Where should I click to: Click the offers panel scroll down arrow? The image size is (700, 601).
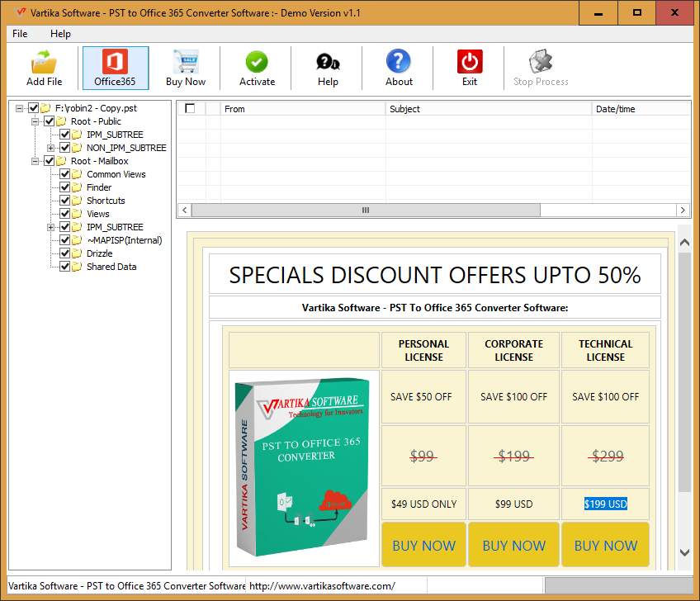684,553
